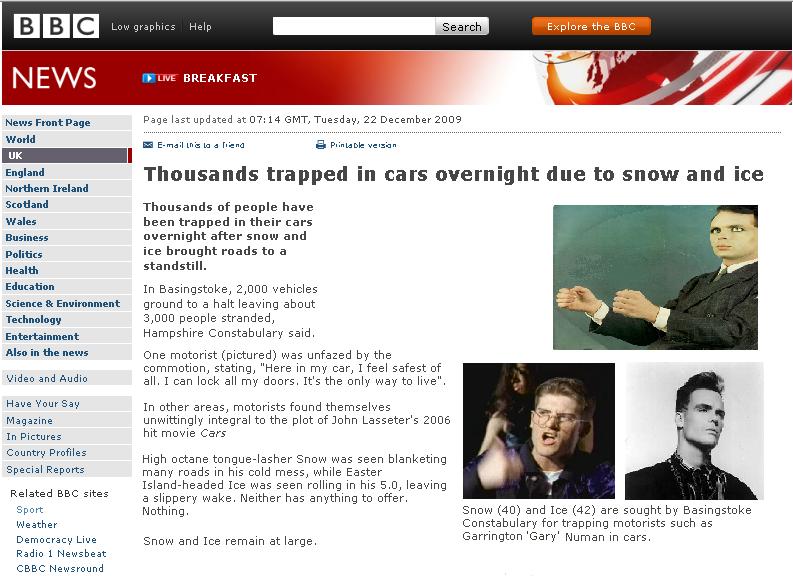Click the Search button
793x576 pixels.
(462, 26)
